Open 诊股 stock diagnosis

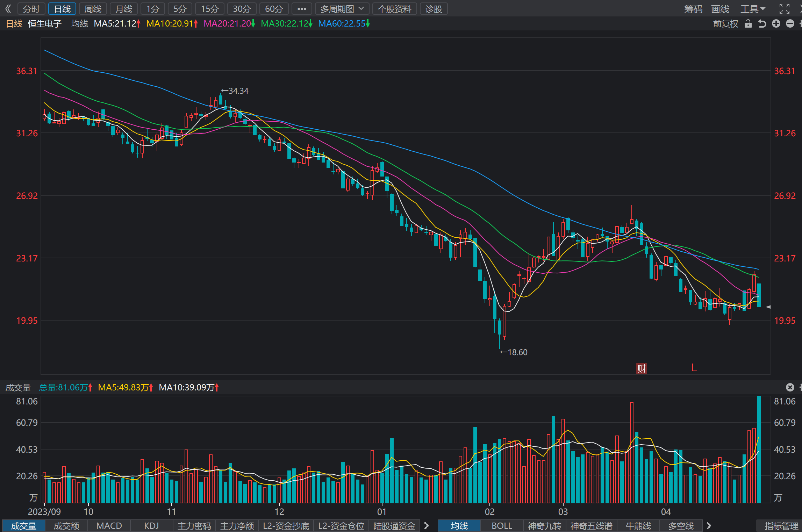[x=434, y=9]
